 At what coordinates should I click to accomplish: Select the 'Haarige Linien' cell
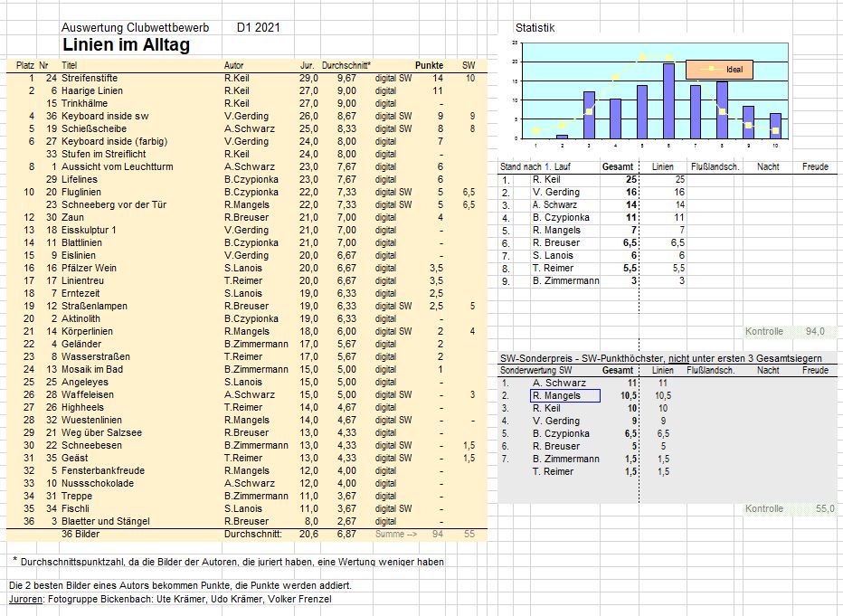(x=92, y=90)
